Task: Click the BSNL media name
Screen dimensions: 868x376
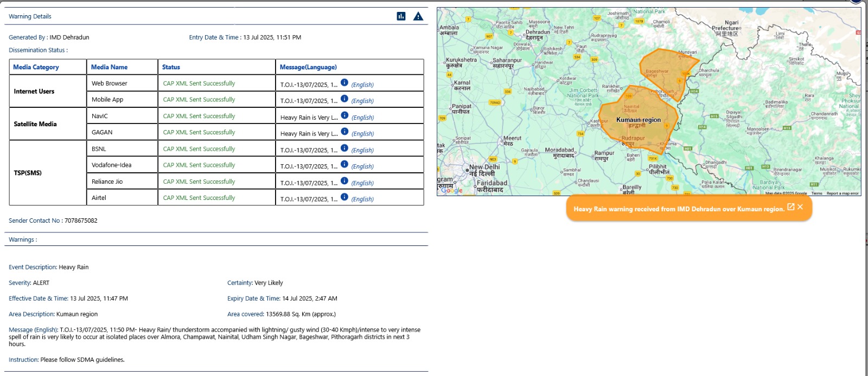Action: coord(99,149)
